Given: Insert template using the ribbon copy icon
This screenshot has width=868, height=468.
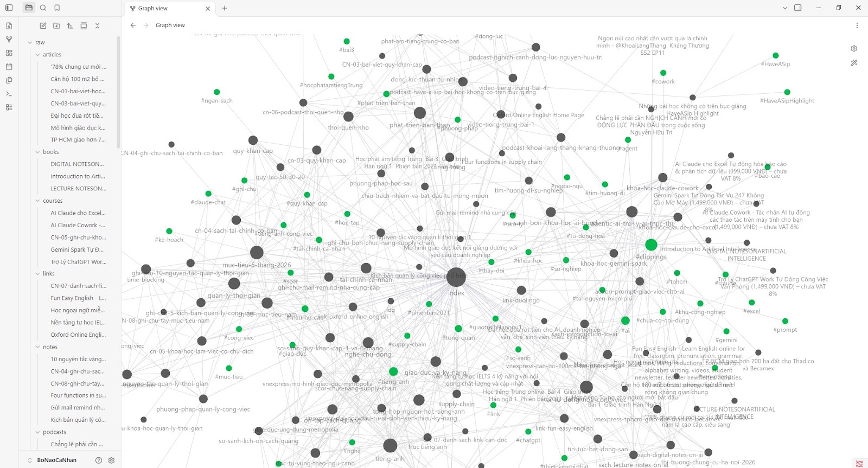Looking at the screenshot, I should tap(9, 80).
